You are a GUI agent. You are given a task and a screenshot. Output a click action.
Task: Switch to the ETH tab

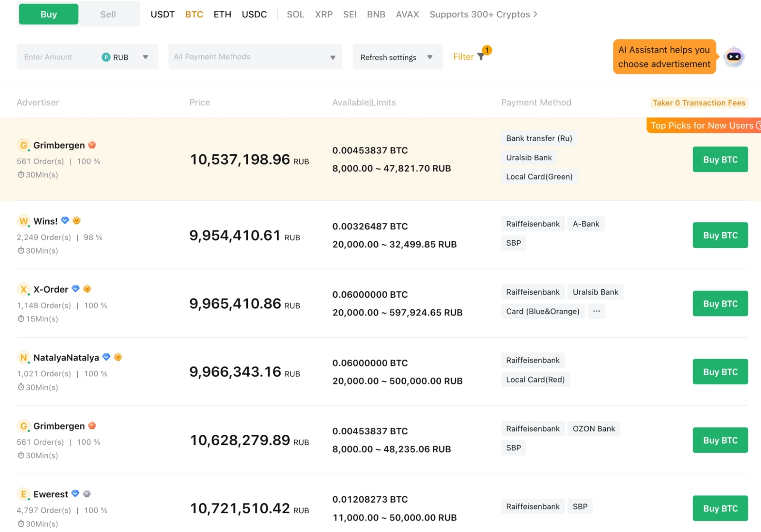click(x=222, y=14)
